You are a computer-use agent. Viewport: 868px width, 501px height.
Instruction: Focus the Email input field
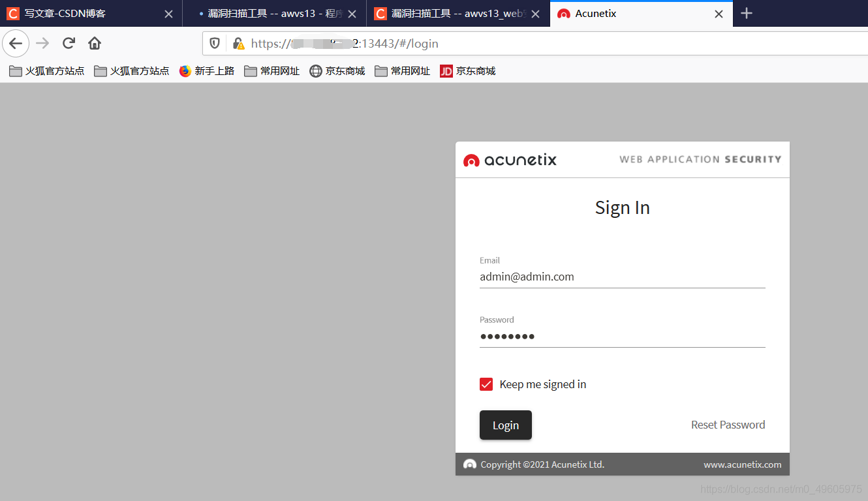click(623, 277)
